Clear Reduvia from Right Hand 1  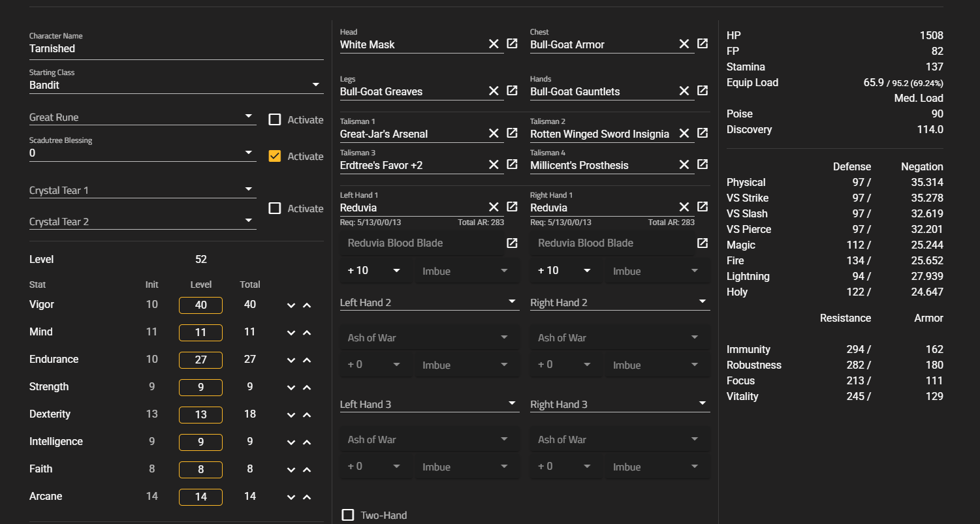coord(684,207)
